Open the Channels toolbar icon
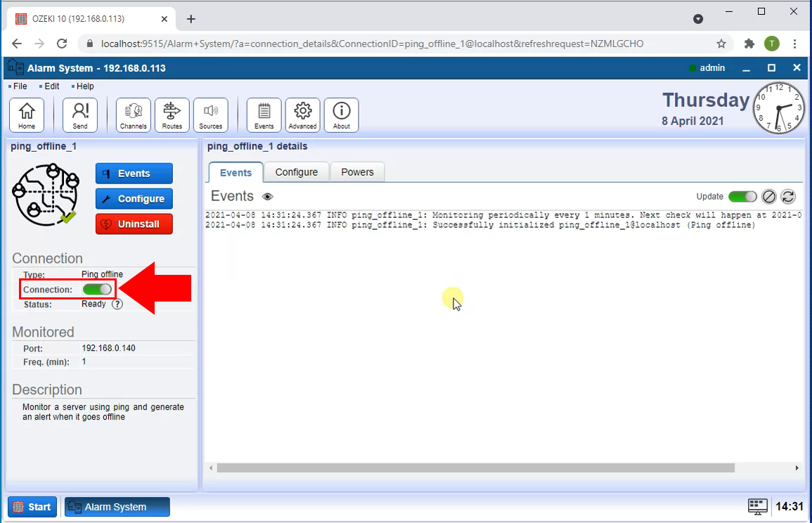 click(133, 115)
